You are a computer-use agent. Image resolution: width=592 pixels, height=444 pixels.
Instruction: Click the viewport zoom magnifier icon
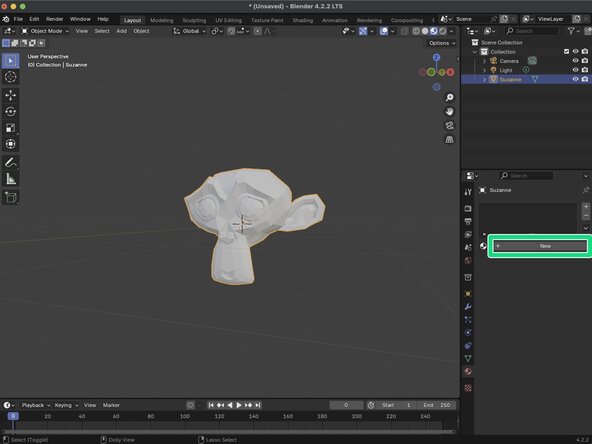(449, 97)
